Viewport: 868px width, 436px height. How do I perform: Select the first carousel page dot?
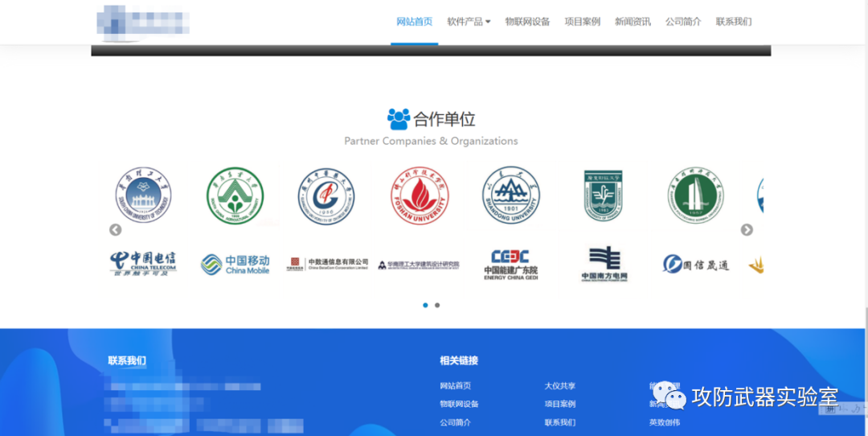coord(425,305)
